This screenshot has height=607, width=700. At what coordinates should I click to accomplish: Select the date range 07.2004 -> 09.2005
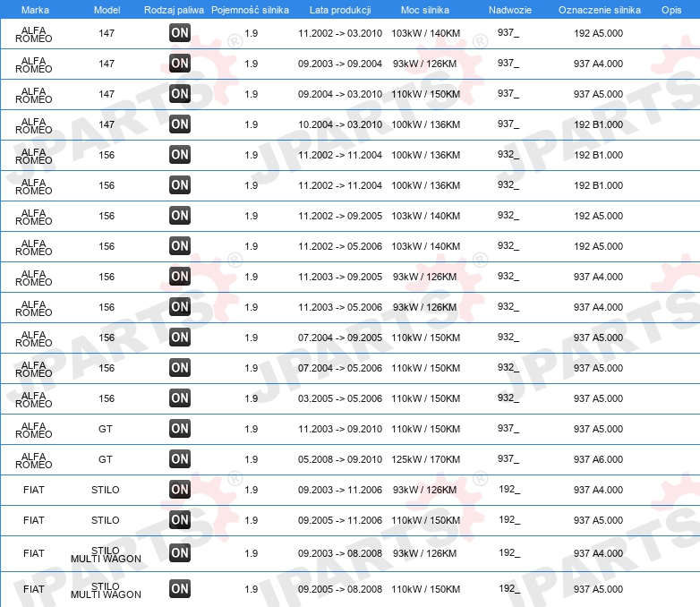pyautogui.click(x=340, y=338)
